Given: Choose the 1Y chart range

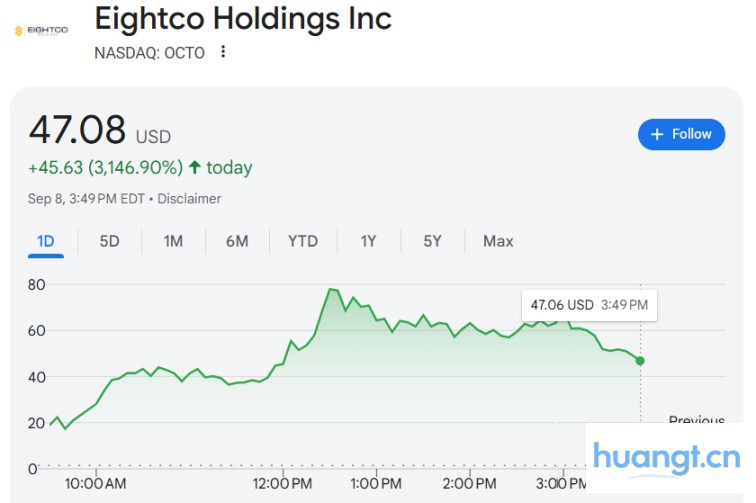Looking at the screenshot, I should pos(369,241).
